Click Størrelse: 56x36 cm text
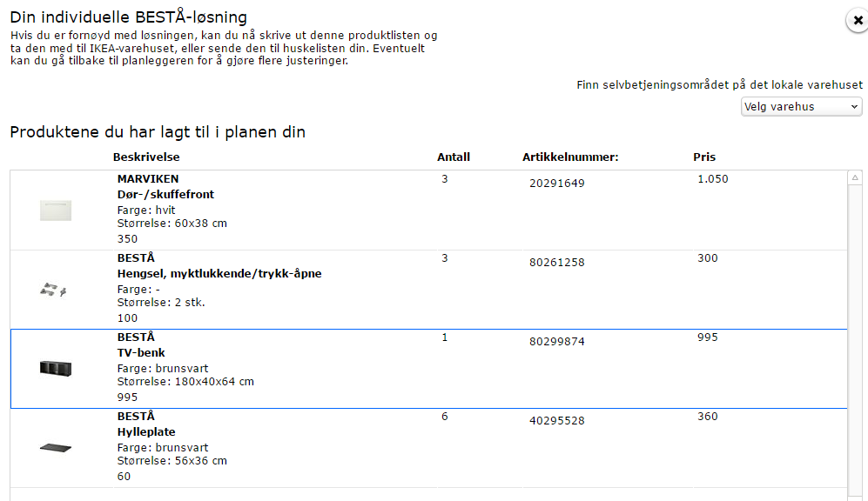Image resolution: width=868 pixels, height=501 pixels. pyautogui.click(x=172, y=461)
